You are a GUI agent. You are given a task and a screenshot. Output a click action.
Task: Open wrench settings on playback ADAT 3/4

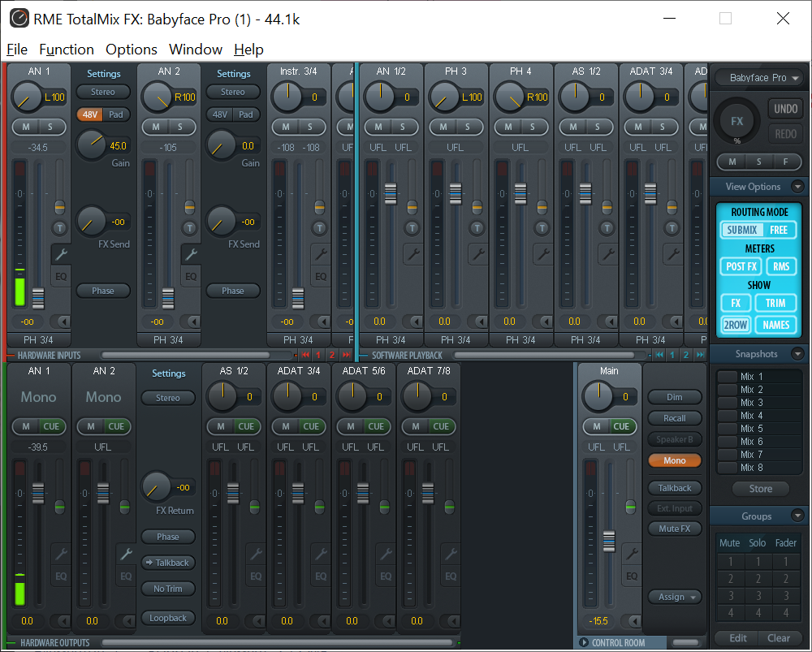(x=672, y=254)
